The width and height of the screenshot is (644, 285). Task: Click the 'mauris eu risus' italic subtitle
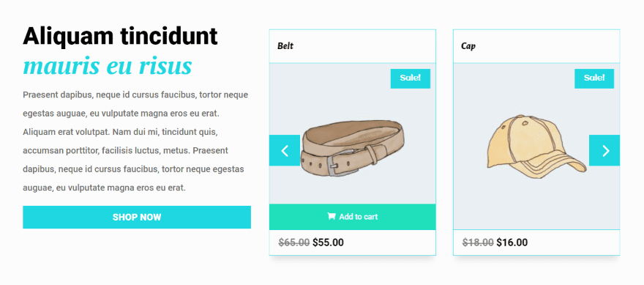click(108, 66)
